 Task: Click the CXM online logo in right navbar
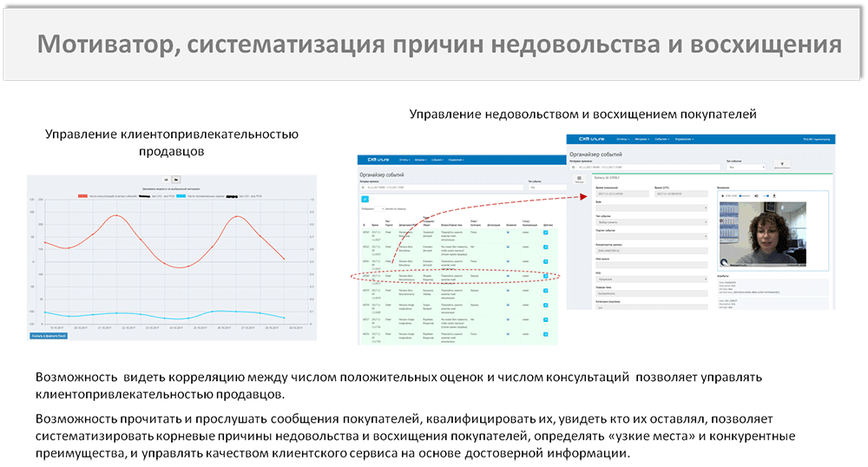[x=587, y=139]
